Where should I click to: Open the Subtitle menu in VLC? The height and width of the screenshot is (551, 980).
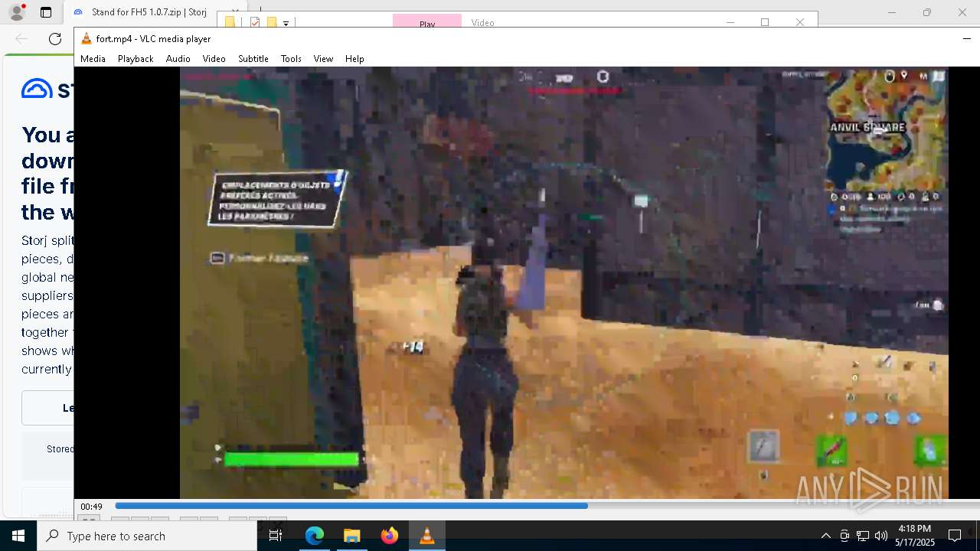(253, 58)
